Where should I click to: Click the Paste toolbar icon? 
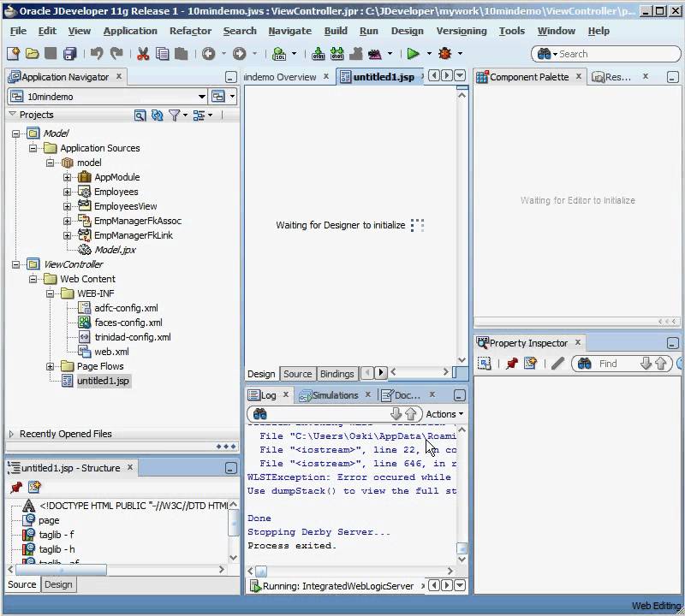point(182,54)
